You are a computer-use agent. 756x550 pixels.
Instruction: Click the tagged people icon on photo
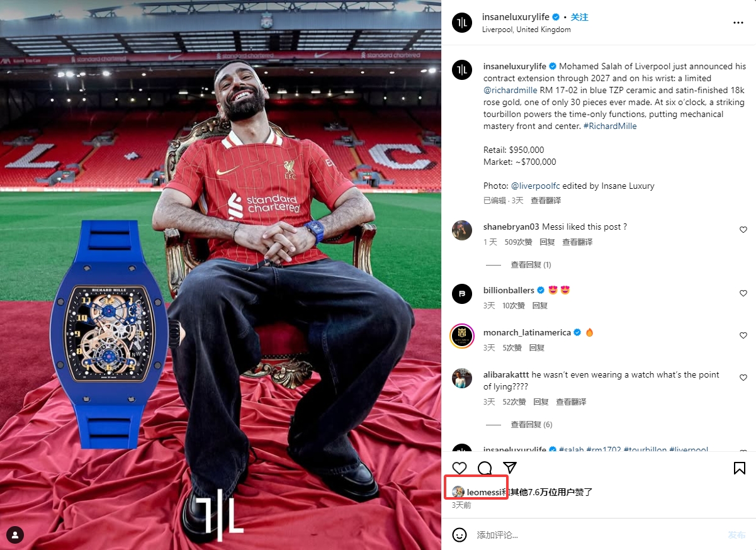pos(14,536)
